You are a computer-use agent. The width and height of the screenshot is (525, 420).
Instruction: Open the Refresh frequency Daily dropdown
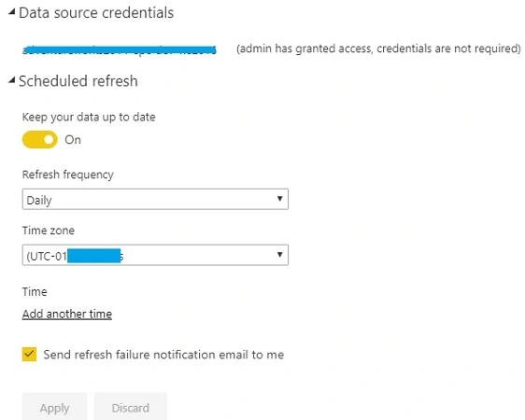[x=155, y=200]
